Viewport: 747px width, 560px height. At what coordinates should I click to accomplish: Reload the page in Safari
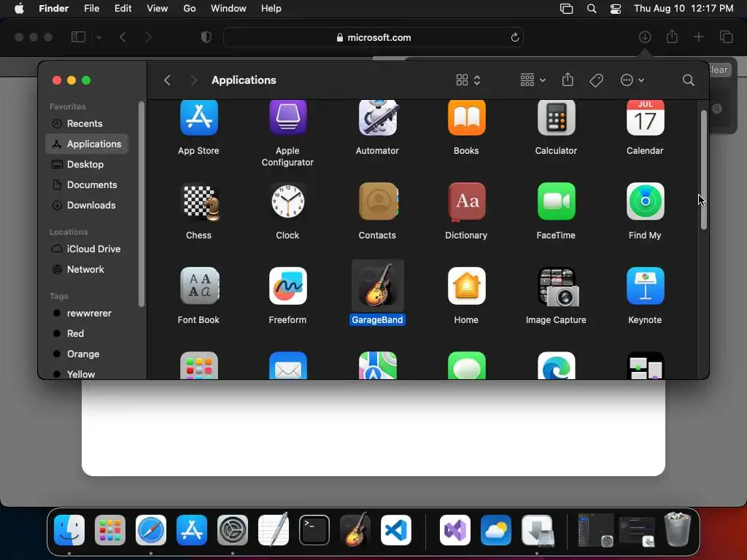[514, 37]
